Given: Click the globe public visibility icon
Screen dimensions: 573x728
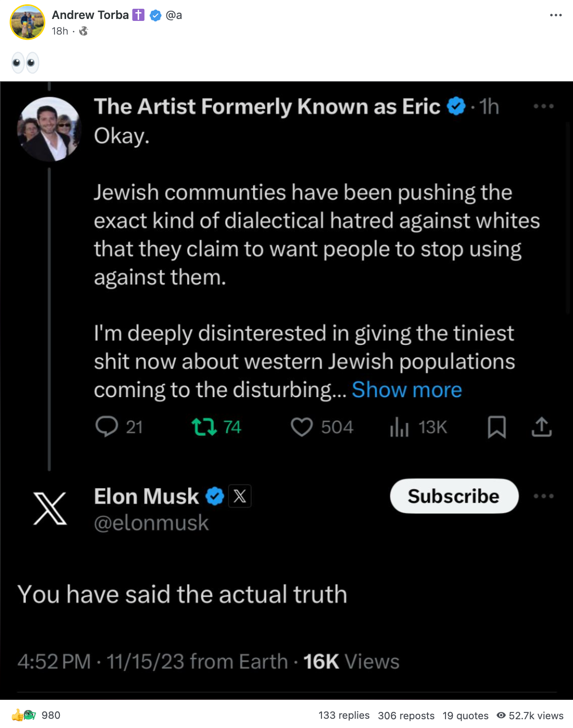Looking at the screenshot, I should coord(84,31).
